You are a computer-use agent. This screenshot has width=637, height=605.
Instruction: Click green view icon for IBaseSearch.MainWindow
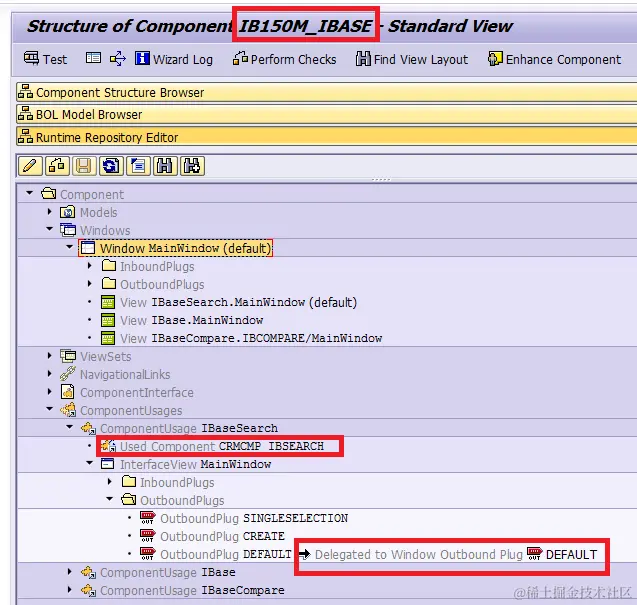(108, 302)
